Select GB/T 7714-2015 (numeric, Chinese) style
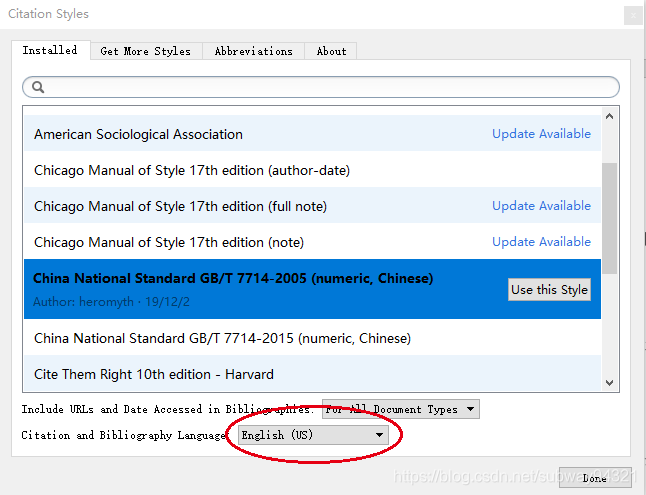The width and height of the screenshot is (646, 495). [x=312, y=338]
